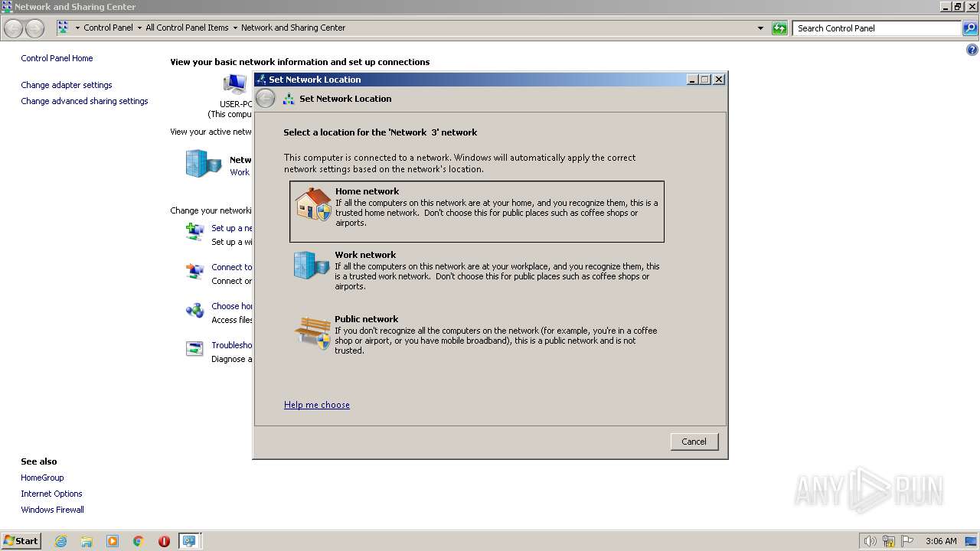Image resolution: width=980 pixels, height=551 pixels.
Task: Launch Windows Media Player from taskbar
Action: 113,541
